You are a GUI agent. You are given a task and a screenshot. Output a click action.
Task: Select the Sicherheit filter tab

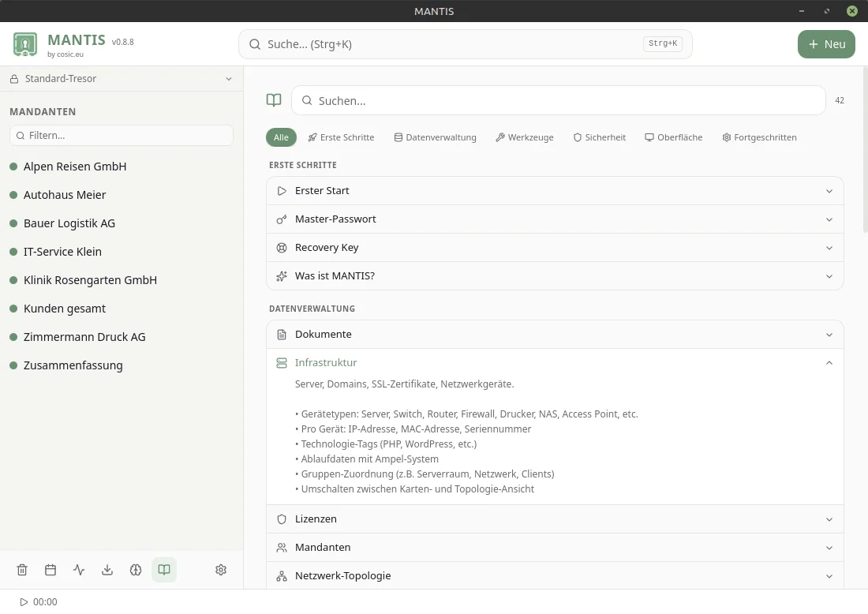tap(600, 137)
